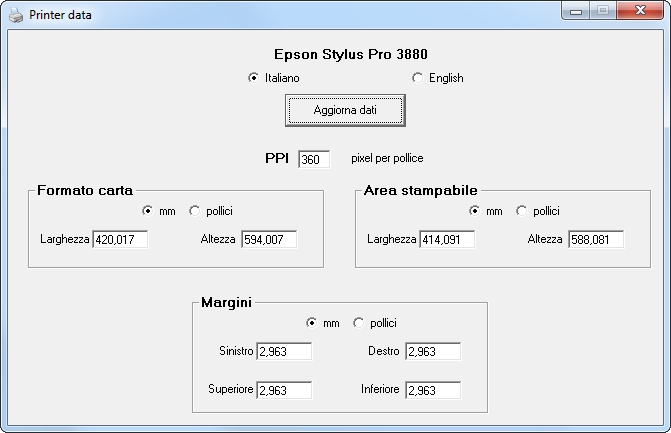The width and height of the screenshot is (671, 433).
Task: Click the Destro margin field
Action: point(433,351)
